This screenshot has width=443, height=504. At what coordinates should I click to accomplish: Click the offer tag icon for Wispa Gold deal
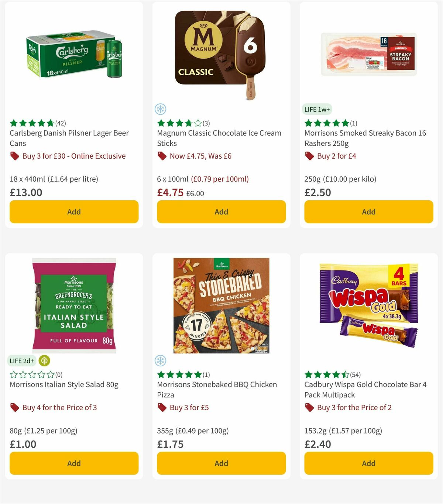click(x=309, y=408)
